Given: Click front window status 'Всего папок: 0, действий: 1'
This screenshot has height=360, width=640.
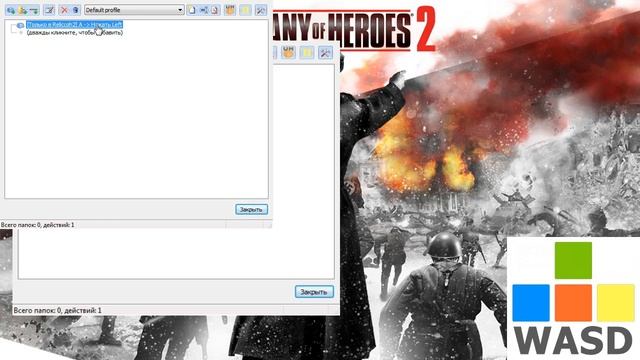Looking at the screenshot, I should pos(38,224).
